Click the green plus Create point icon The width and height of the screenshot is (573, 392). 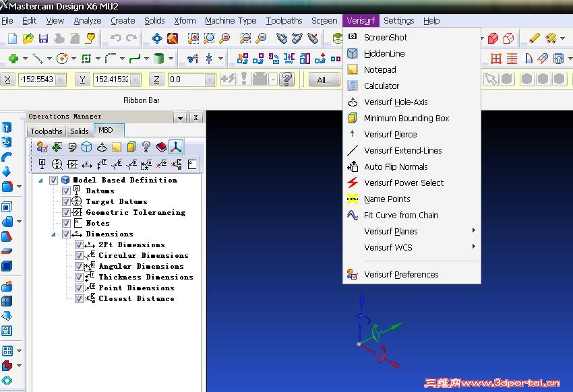[13, 59]
